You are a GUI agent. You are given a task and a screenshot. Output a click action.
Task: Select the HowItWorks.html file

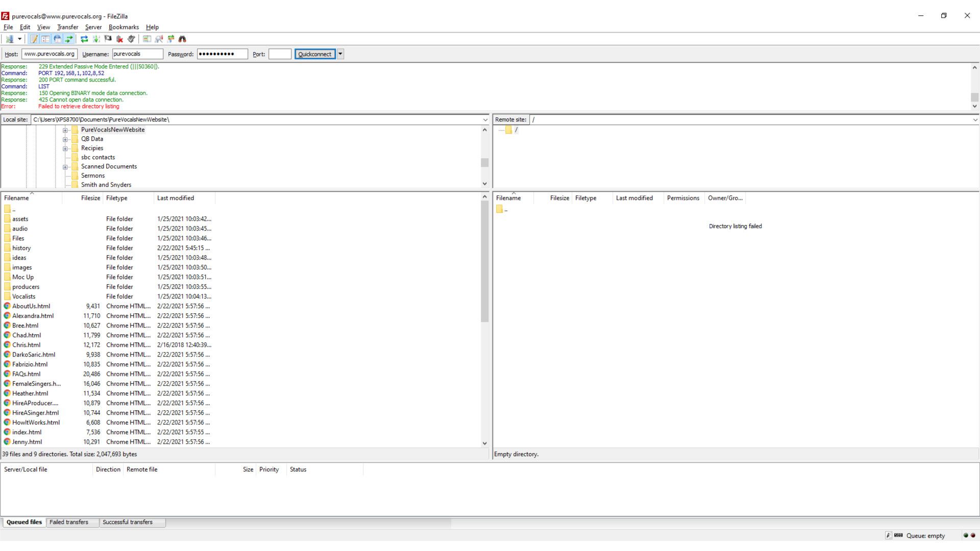[x=36, y=422]
